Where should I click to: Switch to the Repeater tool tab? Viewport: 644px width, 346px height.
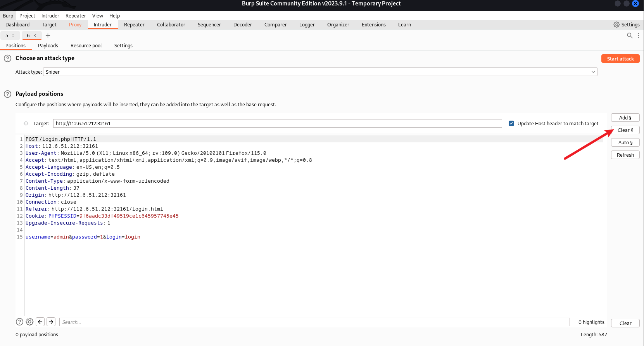point(134,24)
